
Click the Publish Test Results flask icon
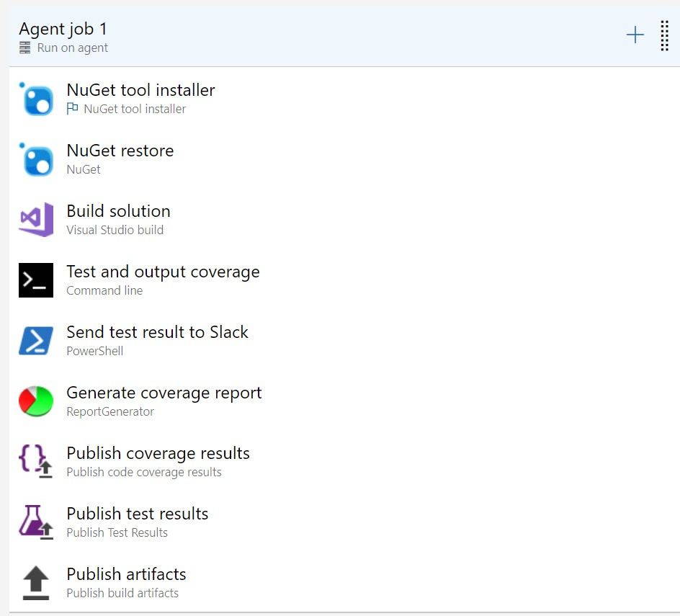36,522
